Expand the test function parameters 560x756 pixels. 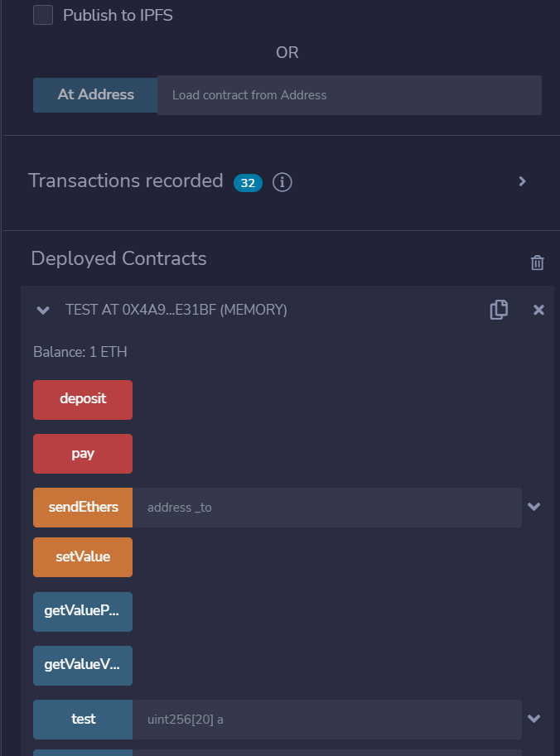click(x=533, y=719)
